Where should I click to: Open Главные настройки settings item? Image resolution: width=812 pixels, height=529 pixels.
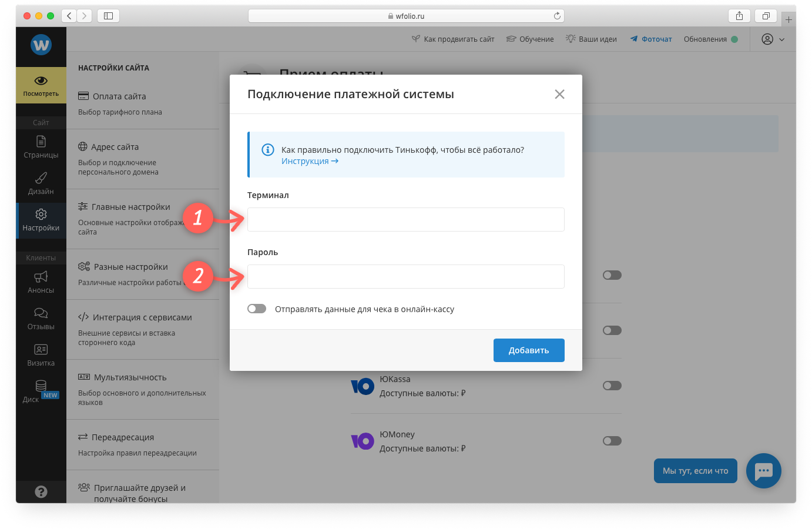point(143,219)
